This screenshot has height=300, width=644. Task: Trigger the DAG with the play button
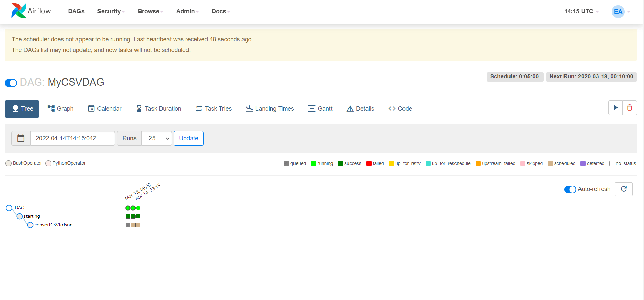[615, 108]
